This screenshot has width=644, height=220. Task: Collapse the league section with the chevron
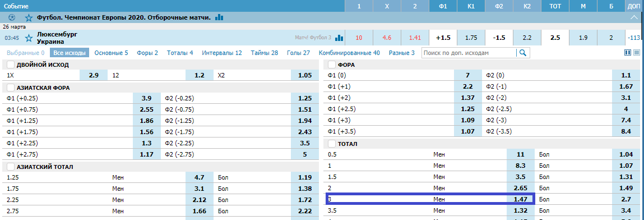634,18
